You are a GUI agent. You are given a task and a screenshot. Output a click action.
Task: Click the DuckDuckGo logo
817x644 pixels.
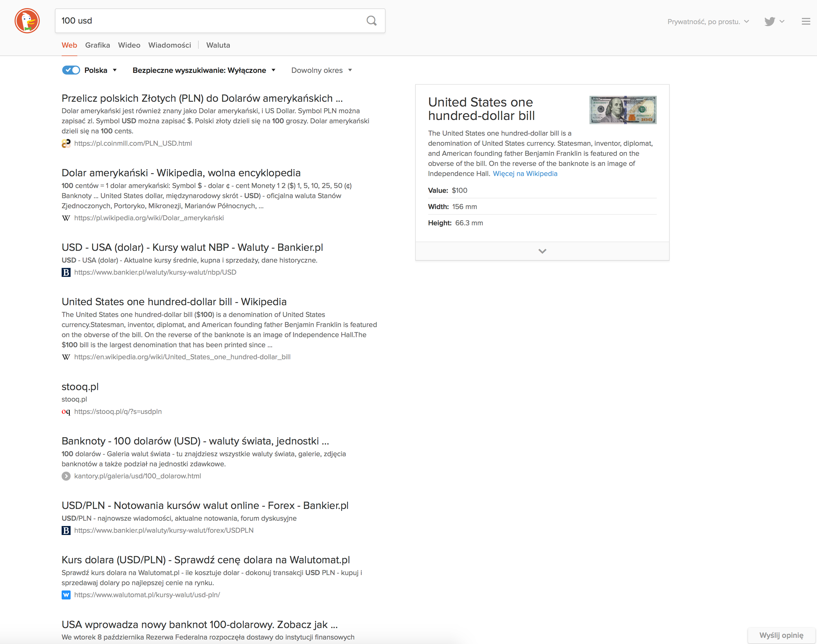[27, 21]
